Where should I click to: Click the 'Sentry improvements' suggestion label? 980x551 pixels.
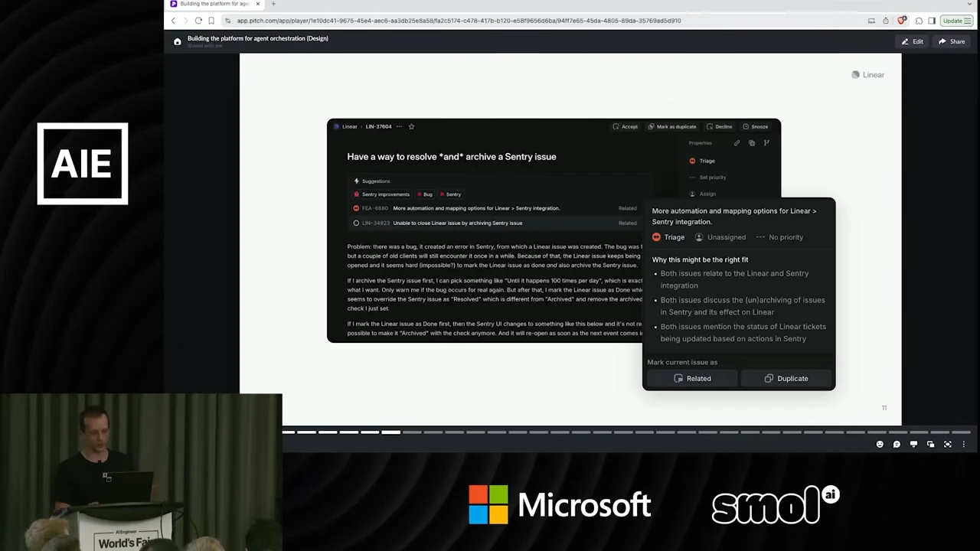click(x=381, y=194)
